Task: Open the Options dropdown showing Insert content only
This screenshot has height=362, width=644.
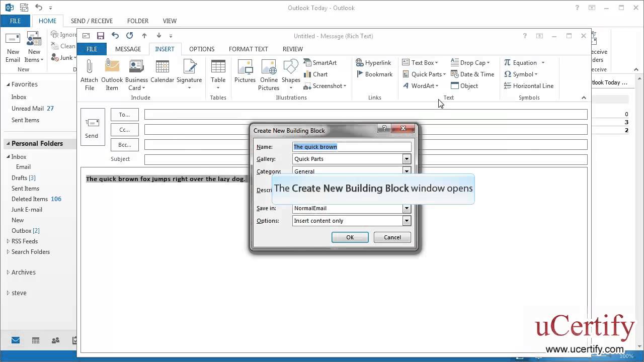Action: point(407,221)
